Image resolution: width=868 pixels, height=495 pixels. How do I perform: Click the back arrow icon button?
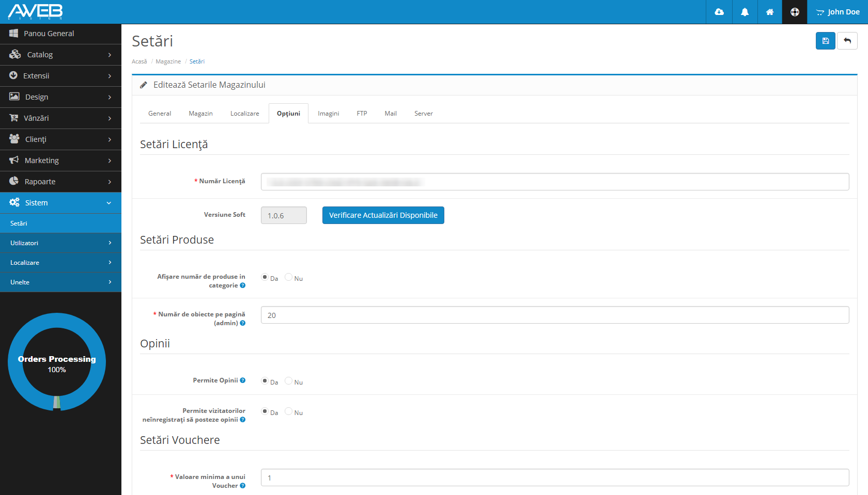tap(847, 41)
